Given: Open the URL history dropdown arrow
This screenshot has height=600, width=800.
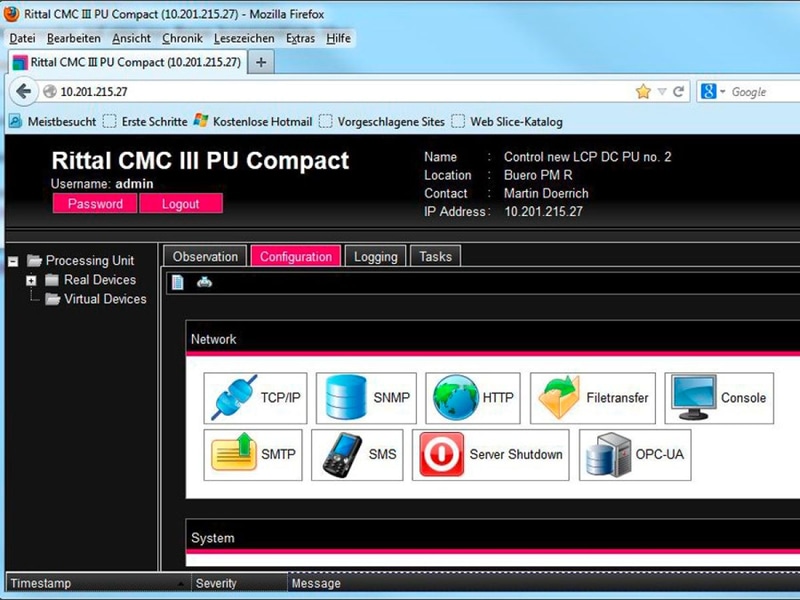Looking at the screenshot, I should point(662,92).
